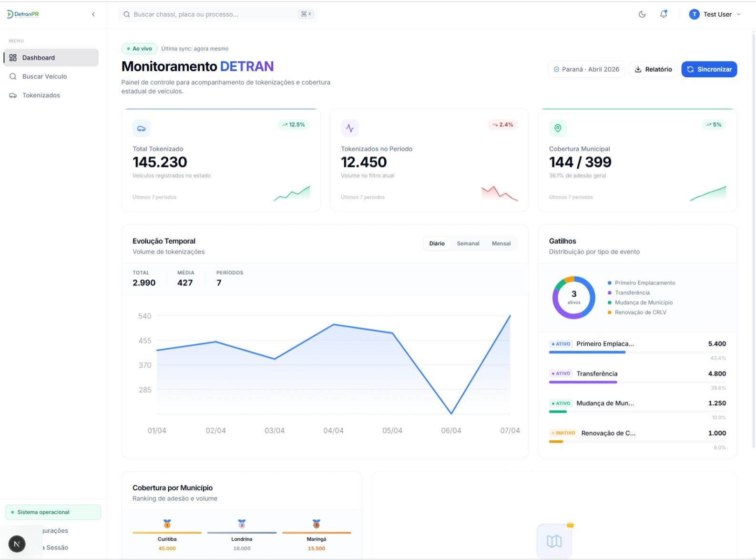Viewport: 756px width, 560px height.
Task: Click the MÉDIA value 427
Action: click(x=185, y=283)
